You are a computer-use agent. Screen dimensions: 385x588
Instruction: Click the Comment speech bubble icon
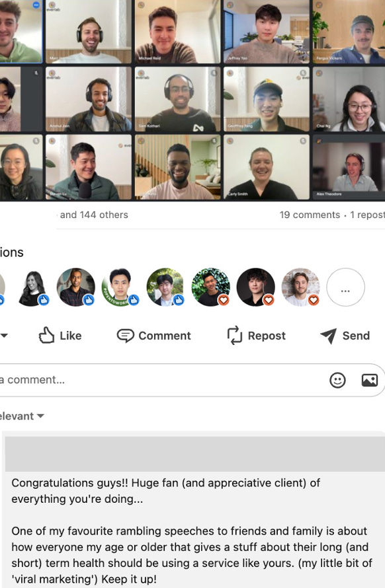[125, 336]
